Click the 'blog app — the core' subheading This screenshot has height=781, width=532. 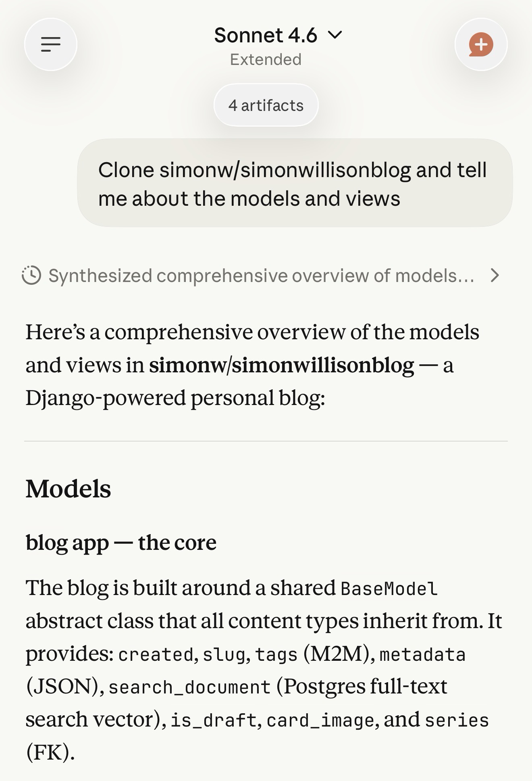(x=121, y=543)
